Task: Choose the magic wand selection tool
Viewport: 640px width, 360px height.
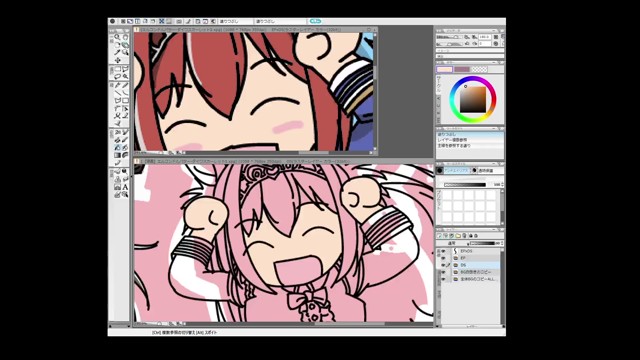Action: point(125,76)
